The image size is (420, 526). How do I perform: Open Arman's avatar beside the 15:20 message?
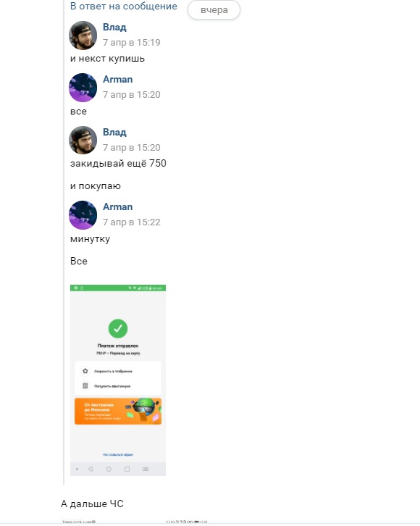pos(83,88)
